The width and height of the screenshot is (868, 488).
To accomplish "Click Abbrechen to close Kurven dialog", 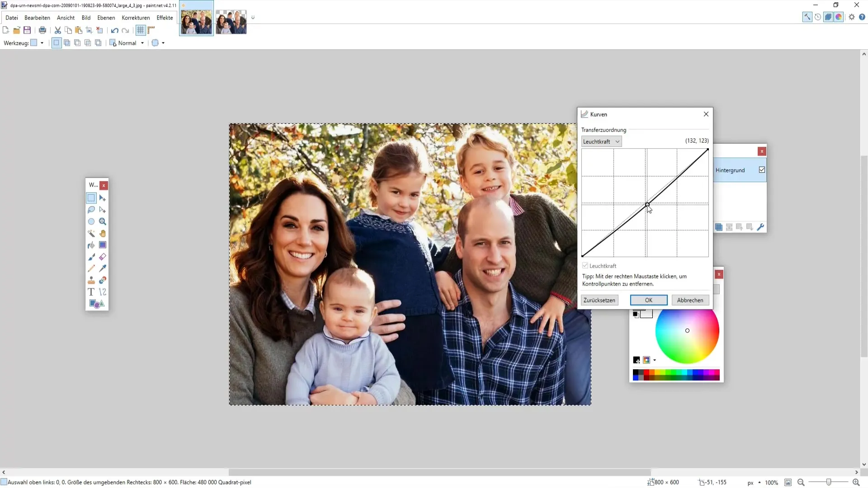I will [690, 300].
